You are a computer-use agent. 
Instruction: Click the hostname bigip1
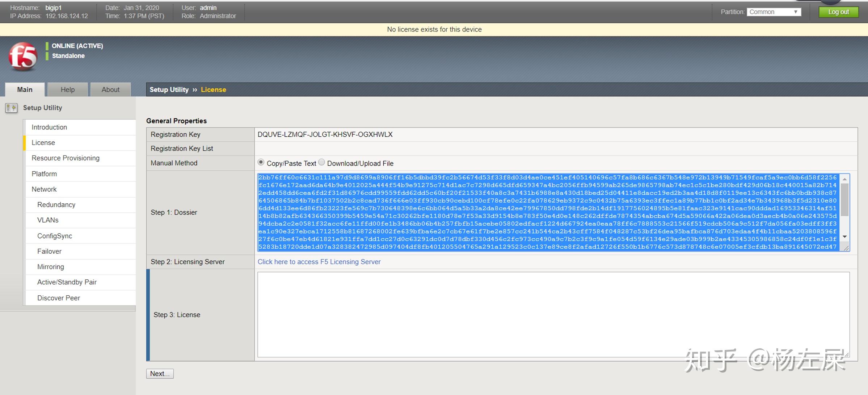[53, 8]
